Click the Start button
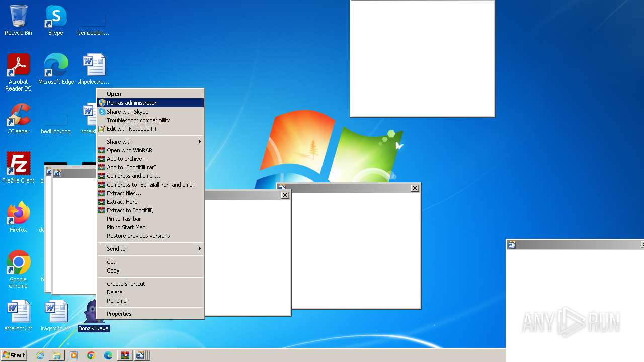 pyautogui.click(x=14, y=355)
